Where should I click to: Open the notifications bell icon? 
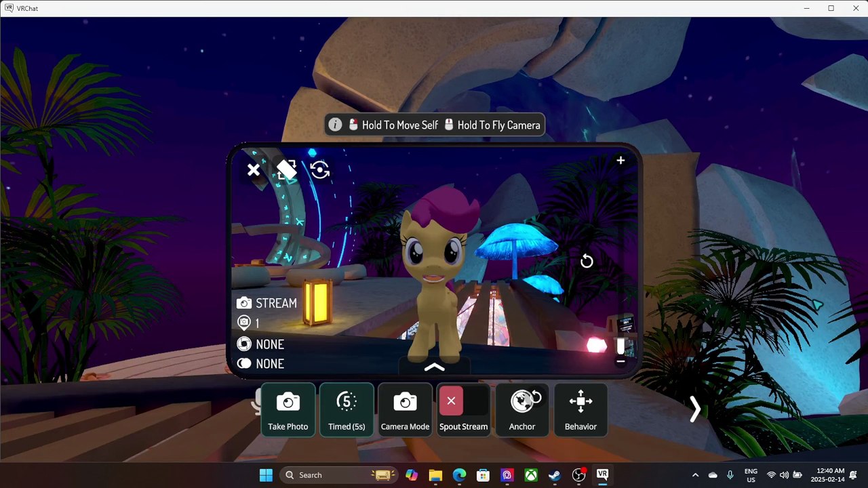(854, 475)
